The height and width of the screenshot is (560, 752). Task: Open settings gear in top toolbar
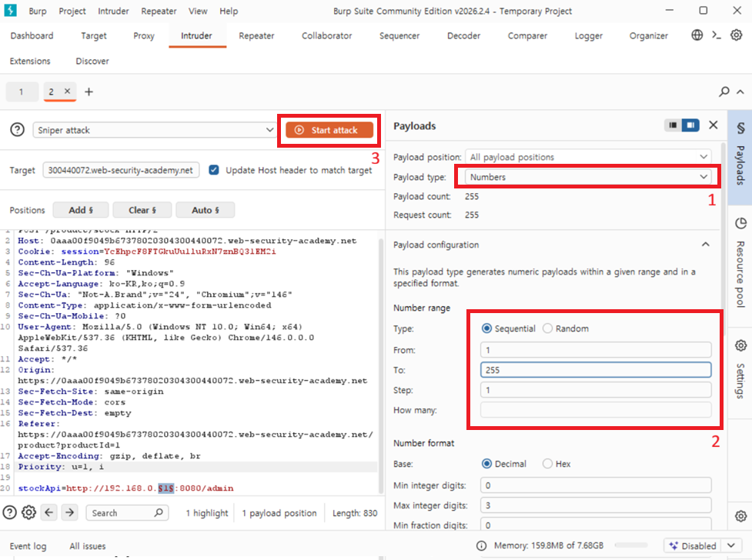coord(736,35)
